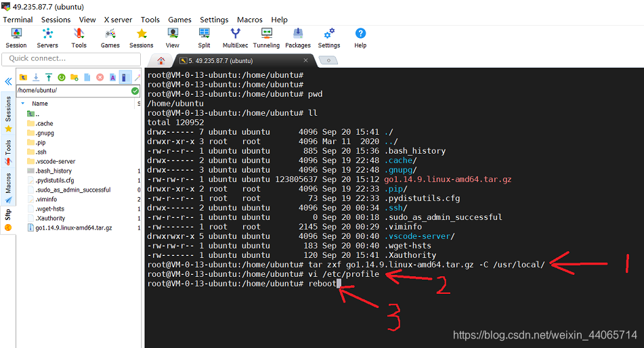Close the 49.235.87.7 (ubuntu) terminal tab

[x=305, y=60]
